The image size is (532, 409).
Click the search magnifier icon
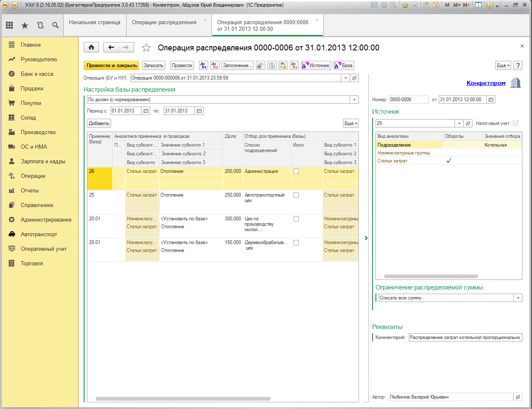tap(55, 25)
